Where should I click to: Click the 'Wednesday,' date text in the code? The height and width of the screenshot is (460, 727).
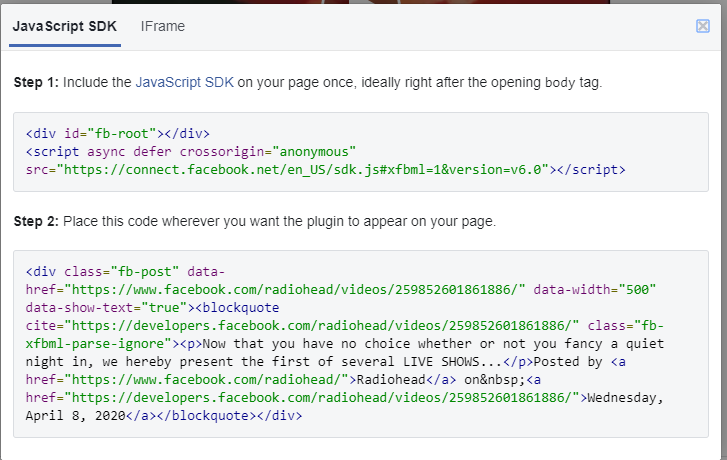[x=625, y=398]
